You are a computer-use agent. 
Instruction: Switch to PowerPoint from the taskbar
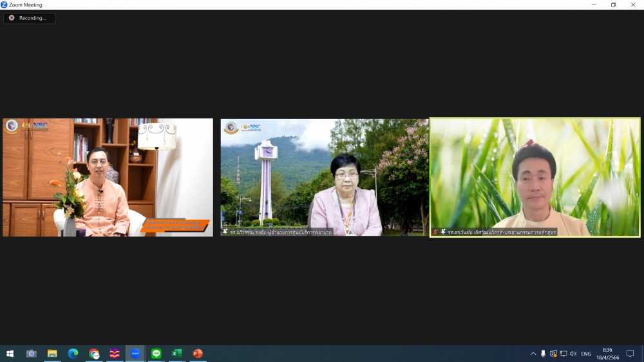click(x=198, y=354)
